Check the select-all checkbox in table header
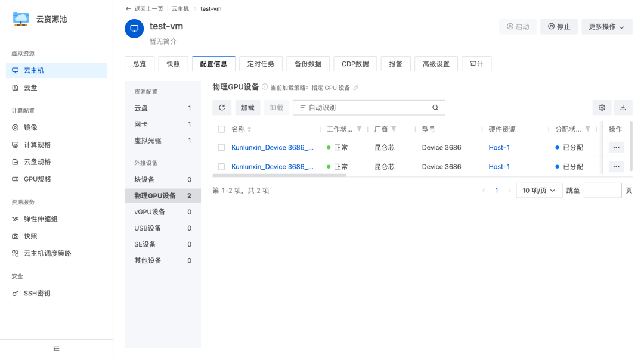644x358 pixels. pyautogui.click(x=220, y=128)
